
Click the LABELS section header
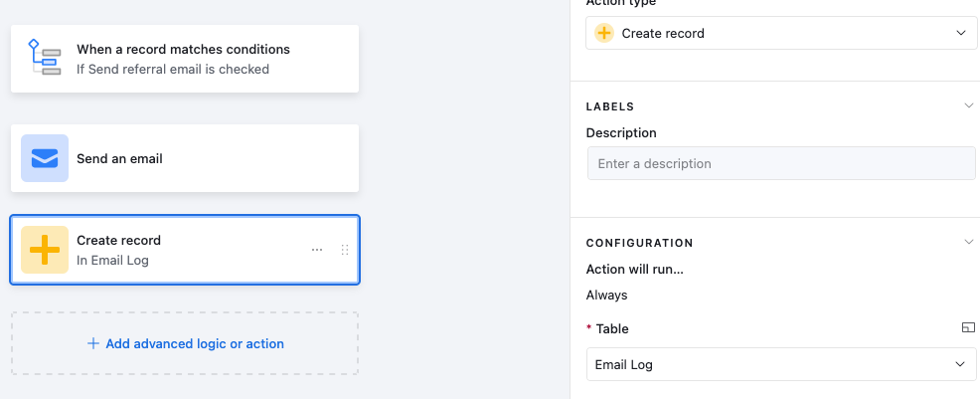point(610,106)
